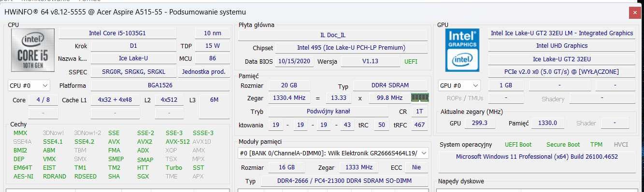644x192 pixels.
Task: Click the SSE4.1 feature label
Action: pos(53,142)
